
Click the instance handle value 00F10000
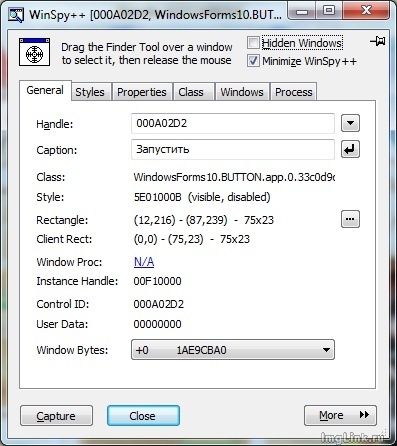(157, 281)
